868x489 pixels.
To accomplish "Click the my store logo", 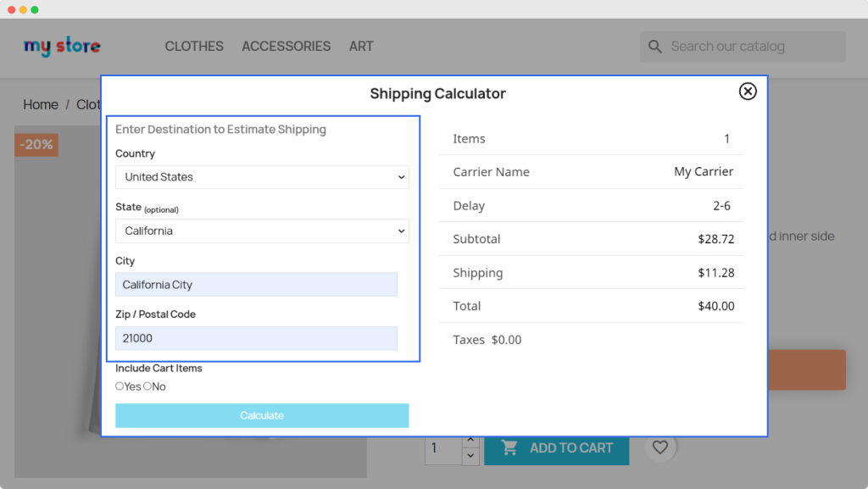I will [62, 47].
